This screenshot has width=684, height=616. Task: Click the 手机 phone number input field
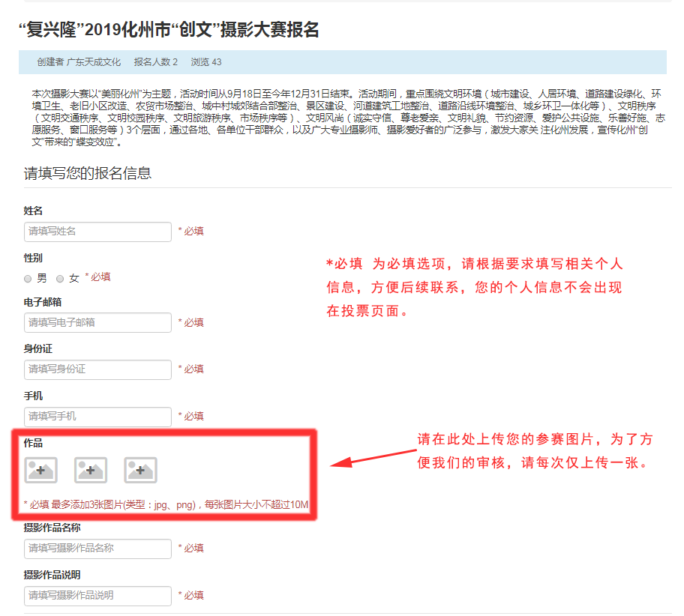[97, 417]
